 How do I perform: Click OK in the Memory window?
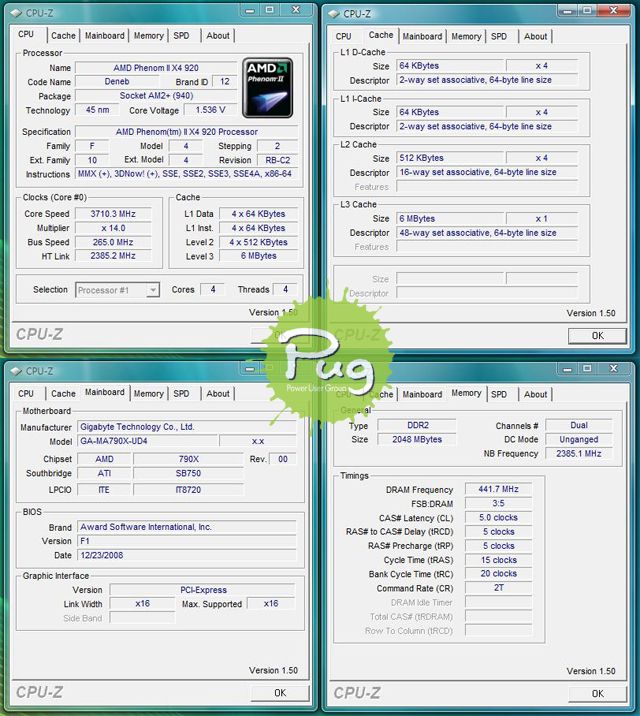coord(597,694)
